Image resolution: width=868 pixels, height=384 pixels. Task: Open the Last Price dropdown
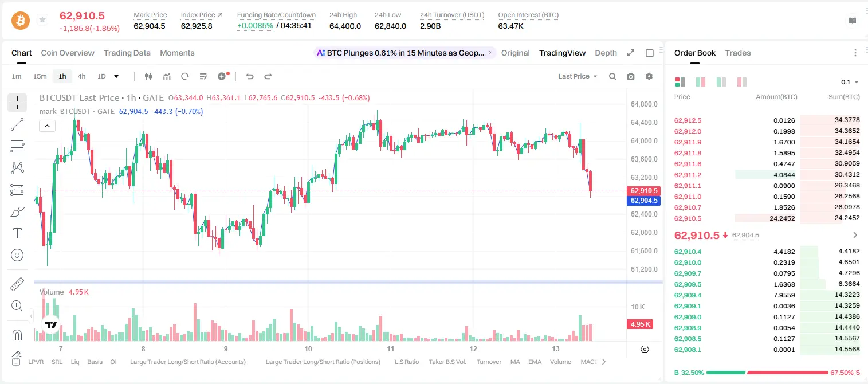[578, 76]
